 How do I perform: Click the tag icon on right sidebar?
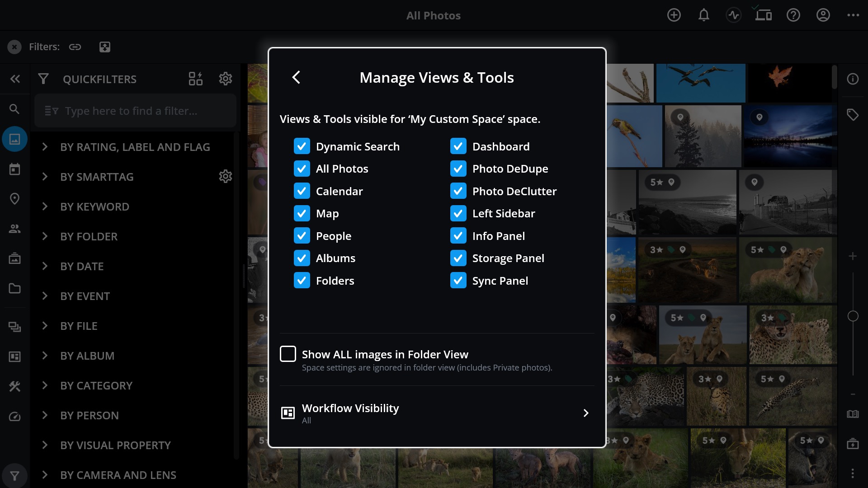pos(853,115)
